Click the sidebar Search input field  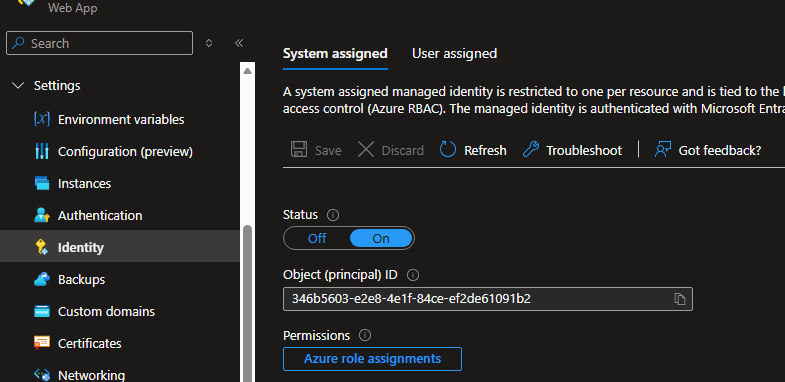click(x=99, y=43)
